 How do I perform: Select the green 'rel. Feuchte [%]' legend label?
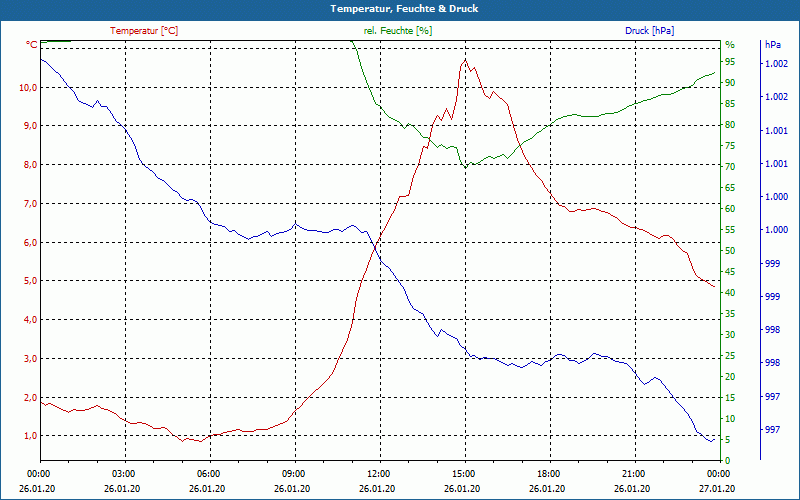pyautogui.click(x=398, y=31)
